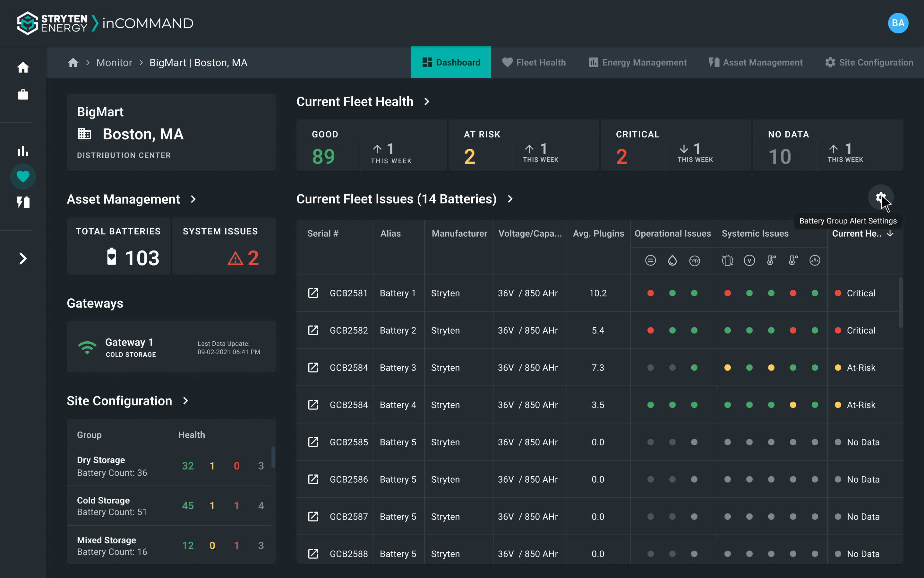
Task: Sort by the Serial # column header
Action: pyautogui.click(x=323, y=233)
